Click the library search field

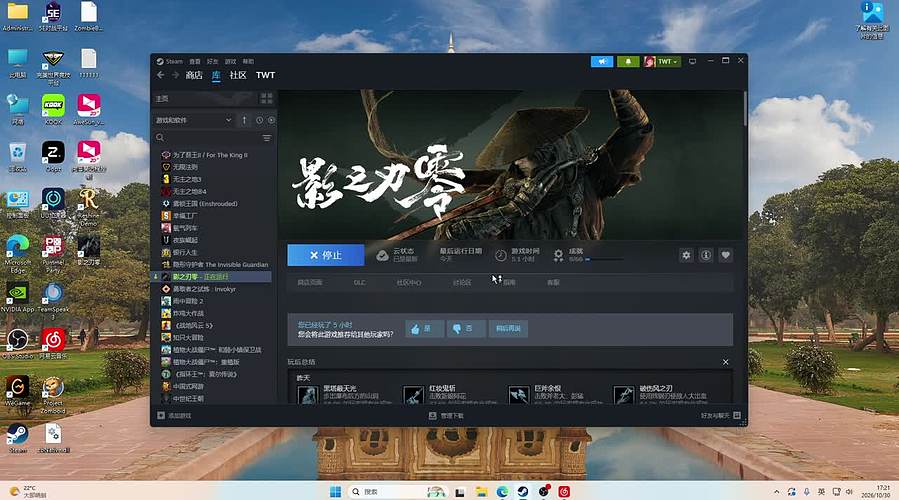coord(206,138)
